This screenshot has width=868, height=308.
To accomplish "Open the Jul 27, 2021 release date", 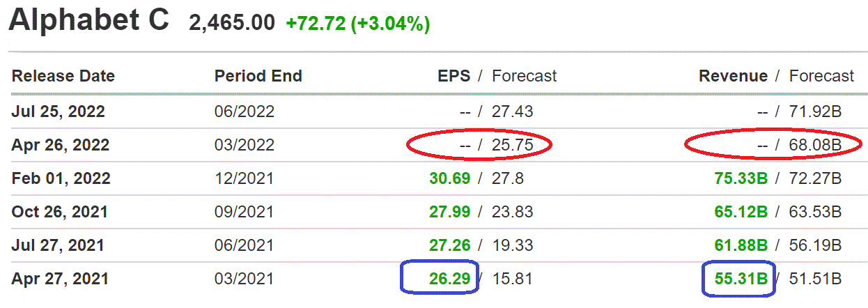I will pos(58,245).
